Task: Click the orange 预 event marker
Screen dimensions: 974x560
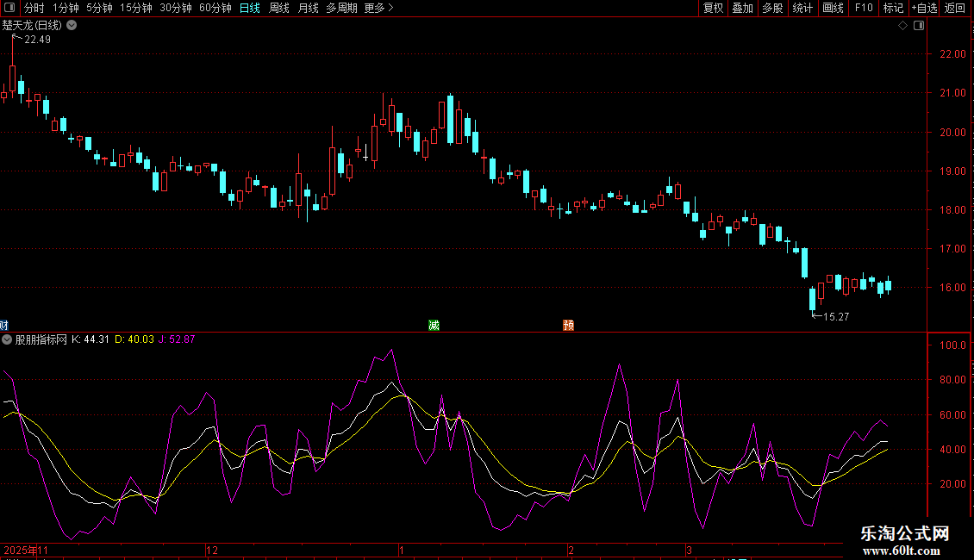Action: point(568,325)
